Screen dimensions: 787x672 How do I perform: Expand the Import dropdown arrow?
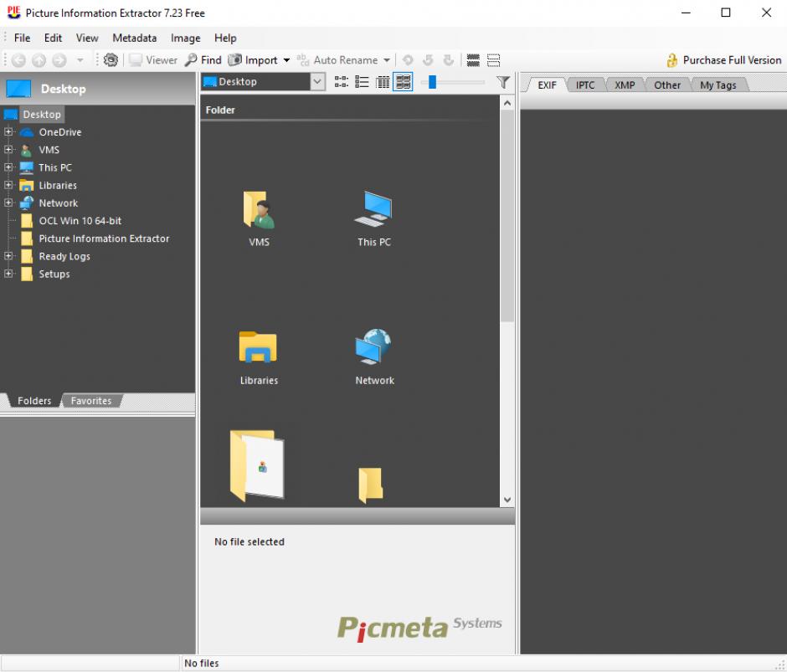click(286, 60)
